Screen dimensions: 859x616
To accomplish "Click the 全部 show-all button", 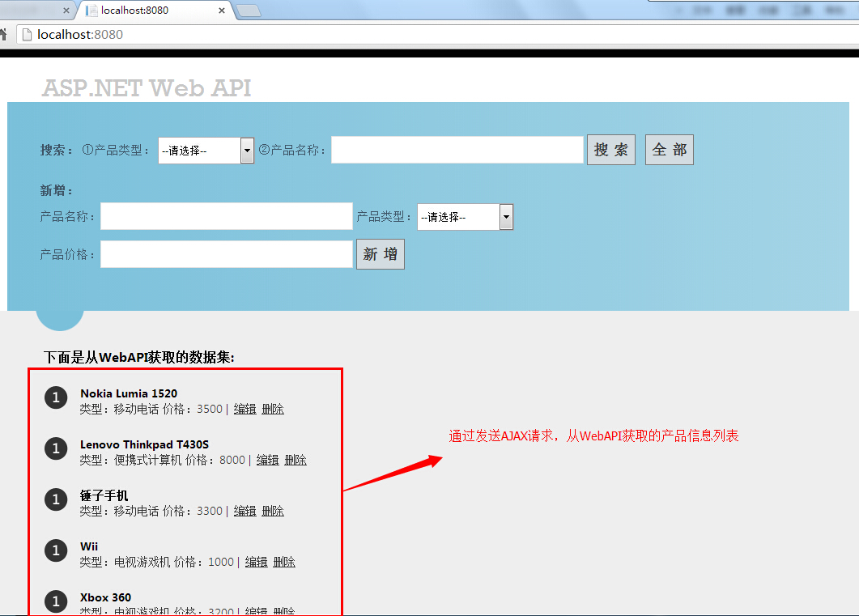I will pos(669,150).
